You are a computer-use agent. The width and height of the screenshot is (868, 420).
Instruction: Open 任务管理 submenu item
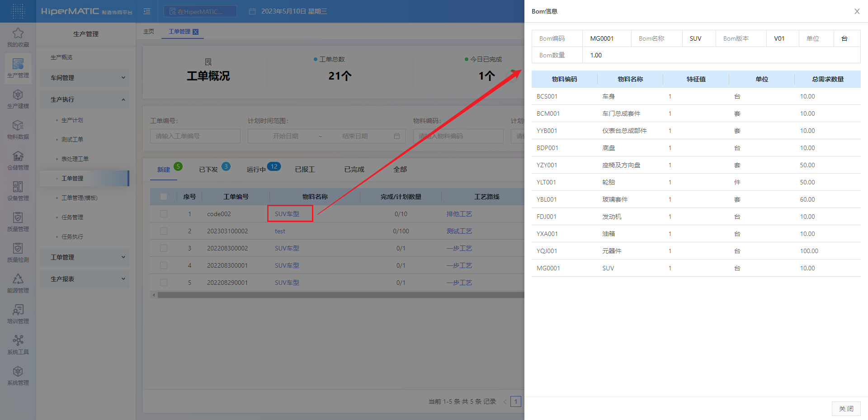[x=72, y=217]
